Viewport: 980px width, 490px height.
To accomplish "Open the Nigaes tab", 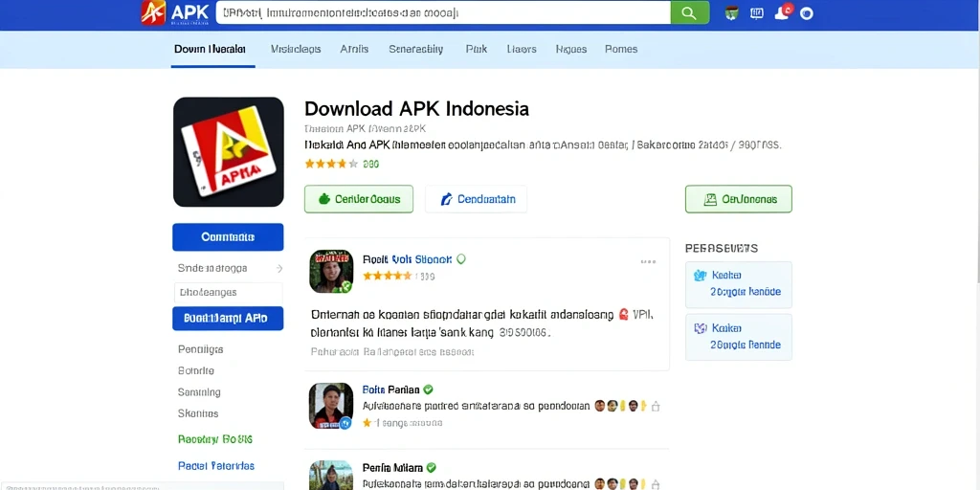I will coord(571,50).
